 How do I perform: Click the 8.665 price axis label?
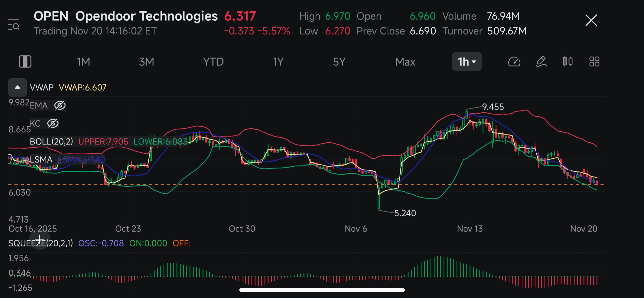pyautogui.click(x=20, y=129)
